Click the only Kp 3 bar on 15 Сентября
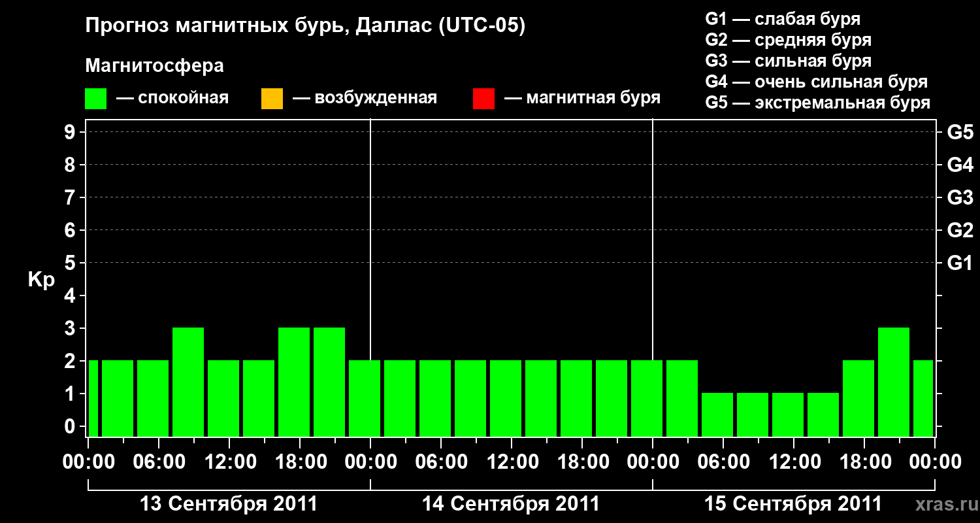 (x=894, y=382)
